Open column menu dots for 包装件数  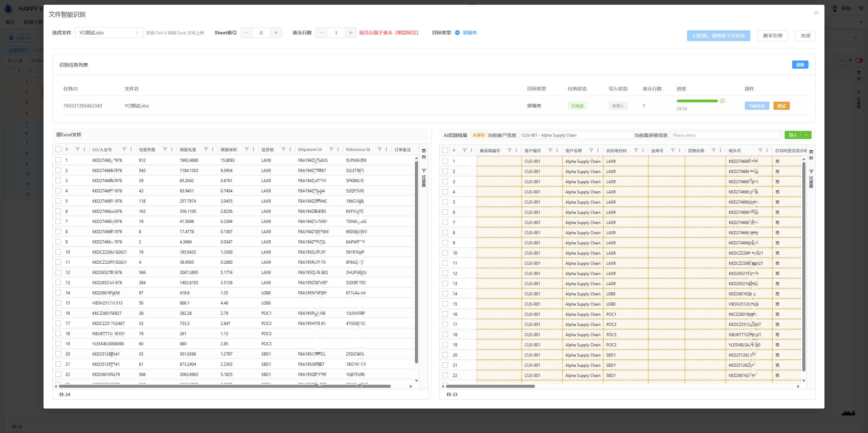[172, 150]
